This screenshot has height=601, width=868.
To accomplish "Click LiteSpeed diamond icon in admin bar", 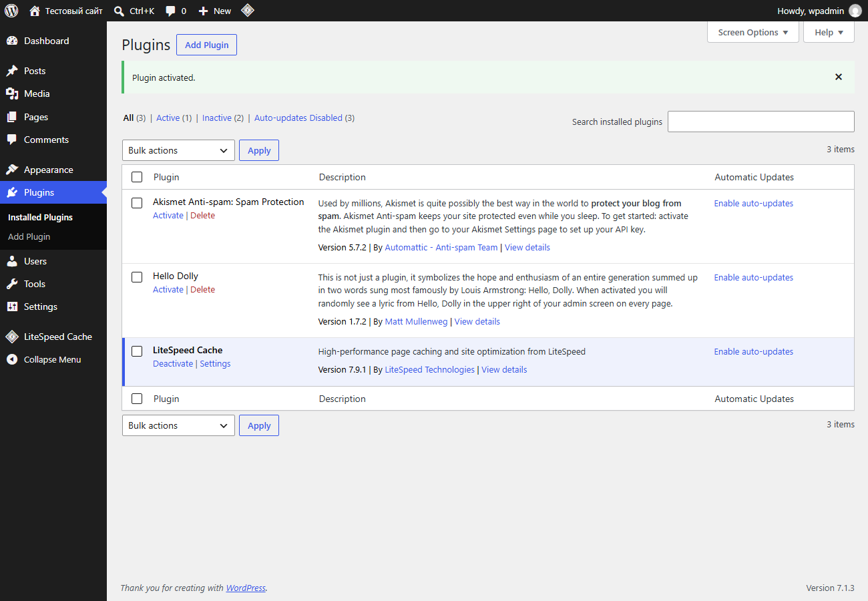I will (248, 11).
